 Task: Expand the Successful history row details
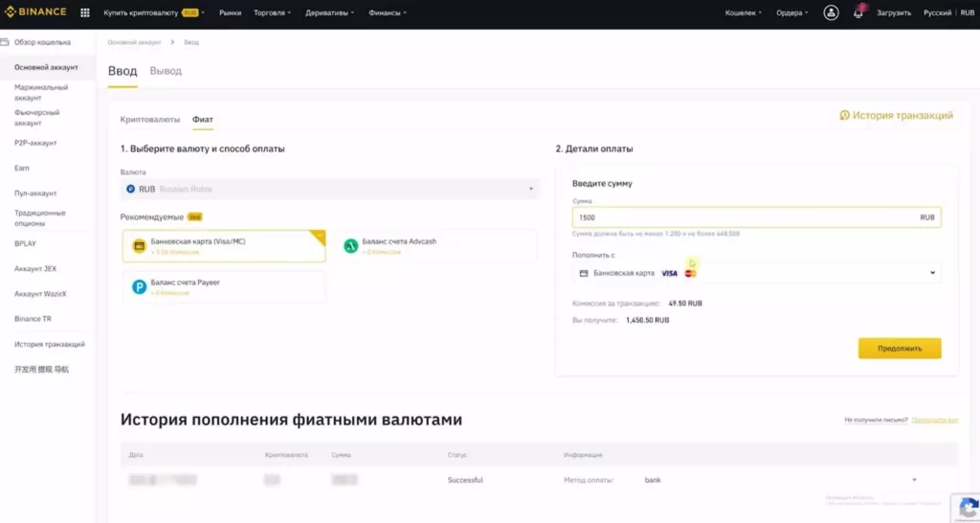(914, 480)
